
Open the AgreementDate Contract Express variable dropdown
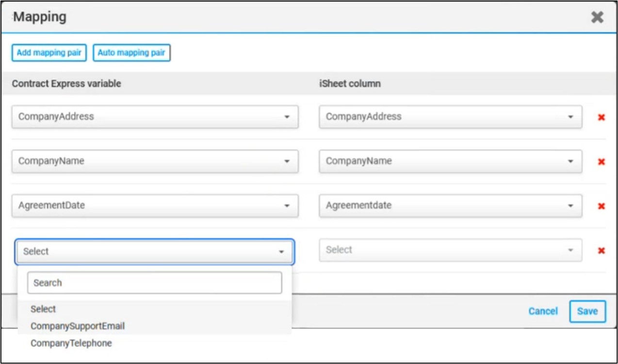coord(155,206)
